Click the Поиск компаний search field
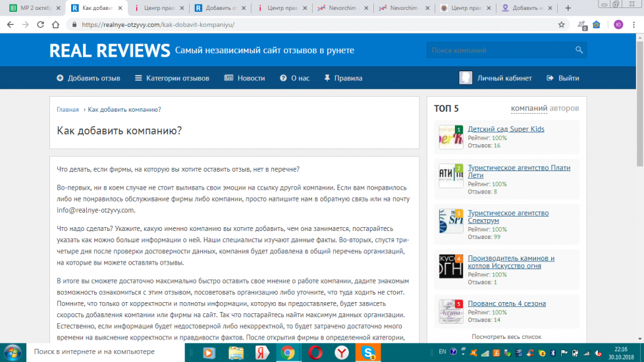The width and height of the screenshot is (644, 362). 499,50
